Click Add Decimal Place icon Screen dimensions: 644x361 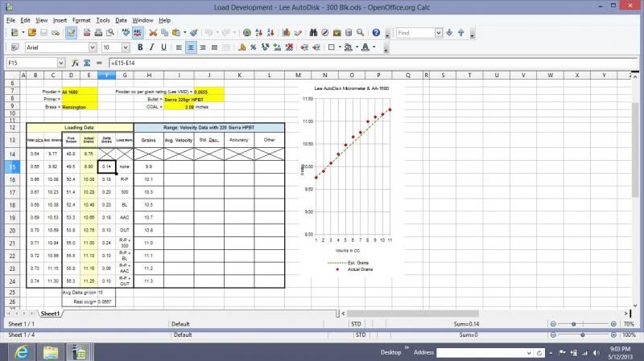(277, 47)
